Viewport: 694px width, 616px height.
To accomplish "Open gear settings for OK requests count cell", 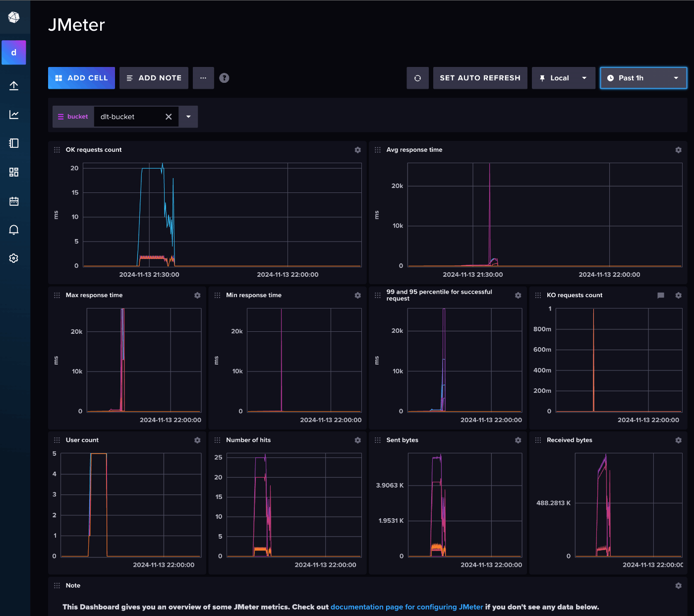I will [x=358, y=150].
